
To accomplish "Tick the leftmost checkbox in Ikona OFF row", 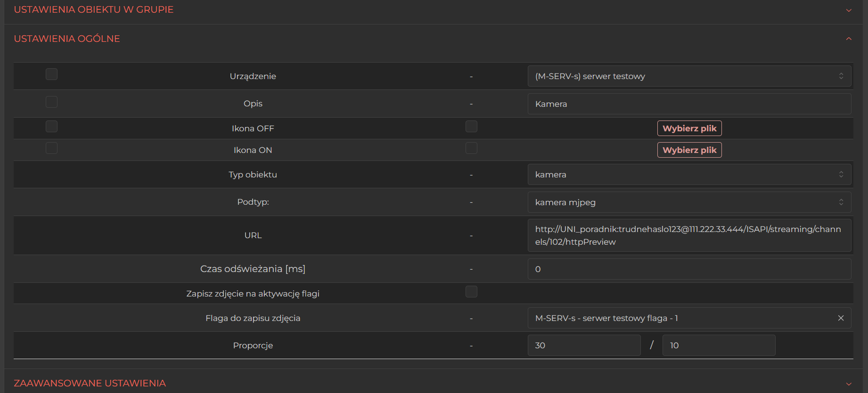I will tap(52, 126).
